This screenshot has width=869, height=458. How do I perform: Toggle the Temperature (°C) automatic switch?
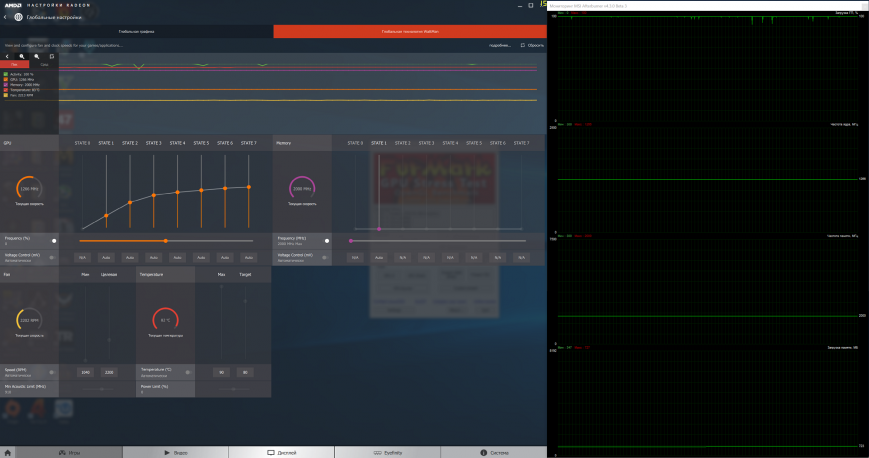[x=189, y=372]
